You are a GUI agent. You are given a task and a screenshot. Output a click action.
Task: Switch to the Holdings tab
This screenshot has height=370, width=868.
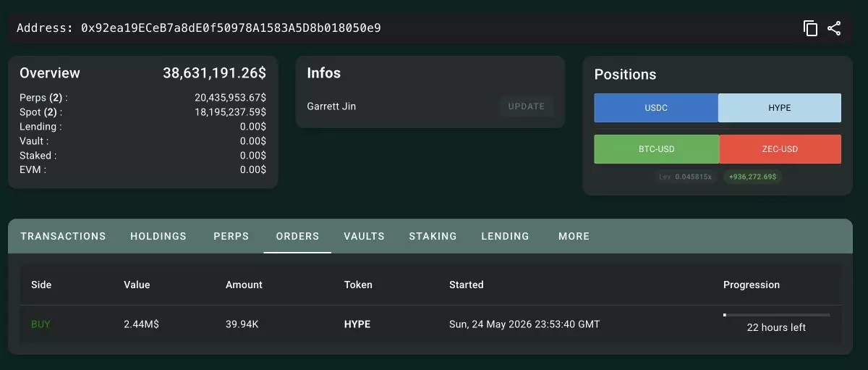(x=158, y=236)
